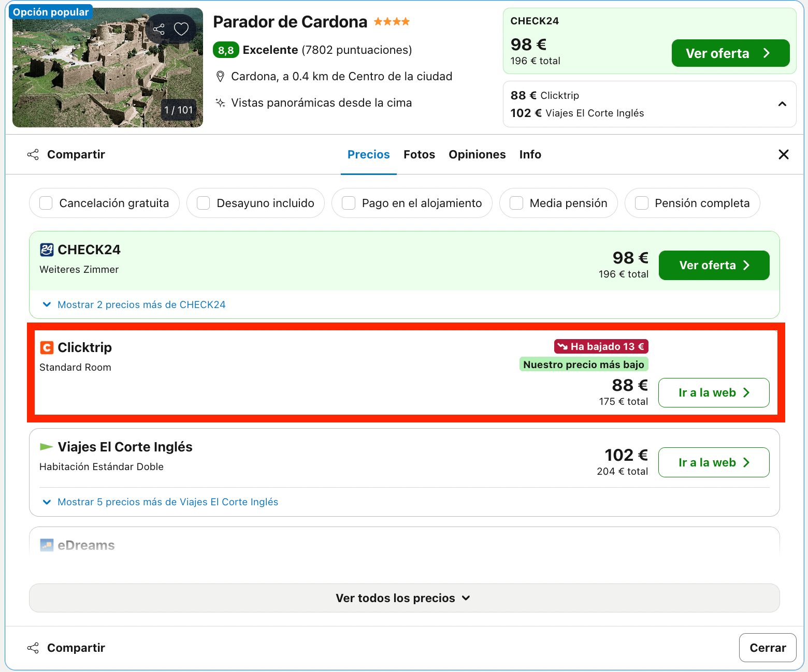
Task: Save hotel with the heart icon
Action: point(181,29)
